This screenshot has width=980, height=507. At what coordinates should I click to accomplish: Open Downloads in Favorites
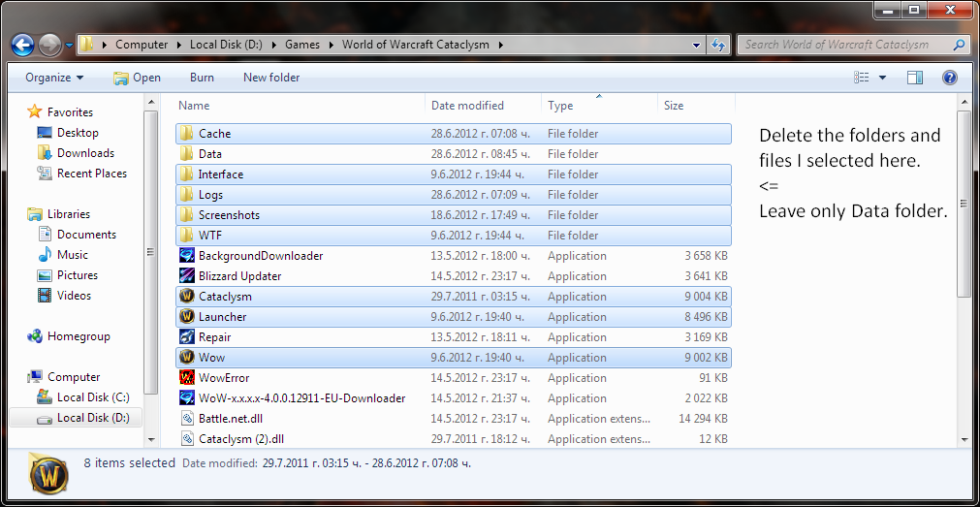point(85,153)
